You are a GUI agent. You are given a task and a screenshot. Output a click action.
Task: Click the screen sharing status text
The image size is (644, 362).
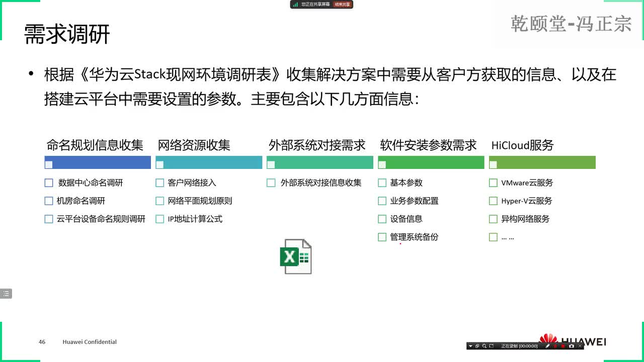(315, 4)
